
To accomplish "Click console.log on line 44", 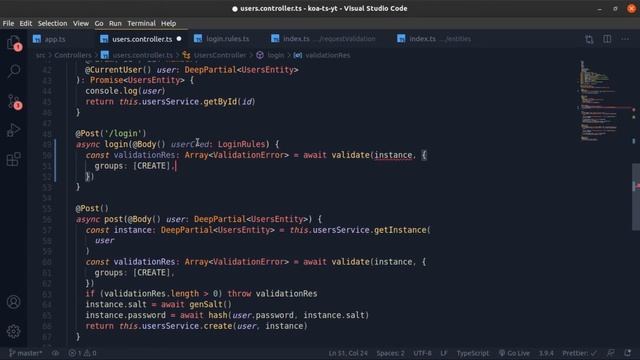I will point(111,91).
